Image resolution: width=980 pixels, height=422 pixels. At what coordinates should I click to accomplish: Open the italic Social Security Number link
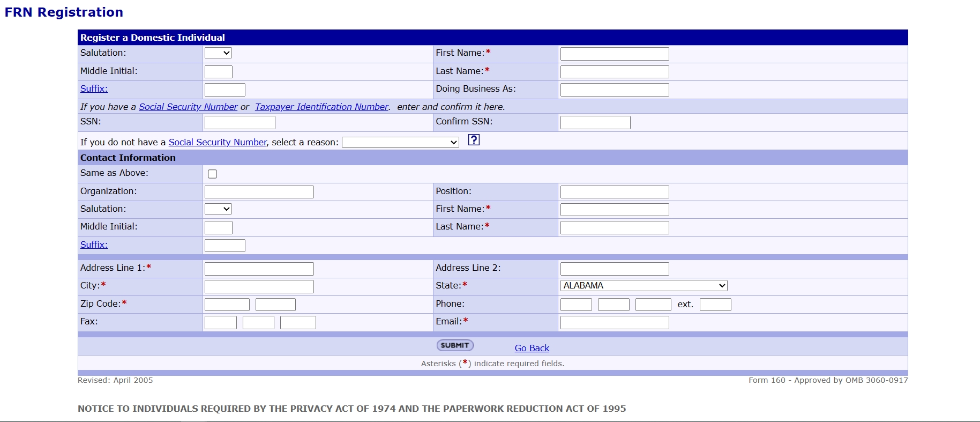point(188,107)
